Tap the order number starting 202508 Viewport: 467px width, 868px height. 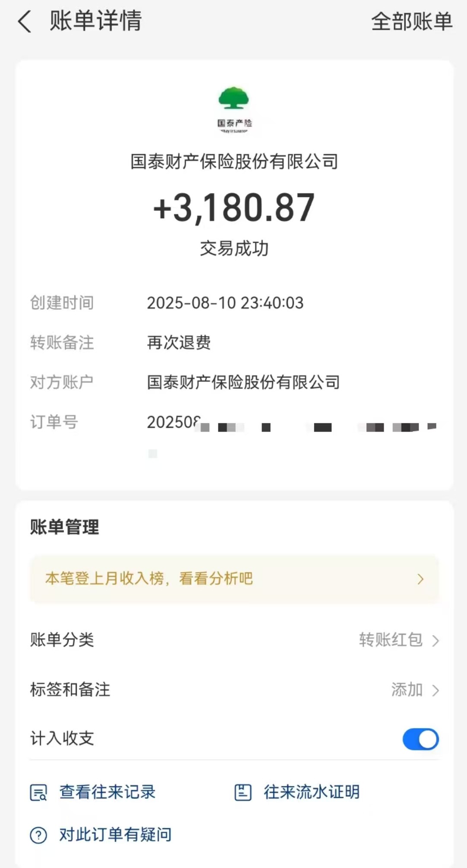(174, 423)
